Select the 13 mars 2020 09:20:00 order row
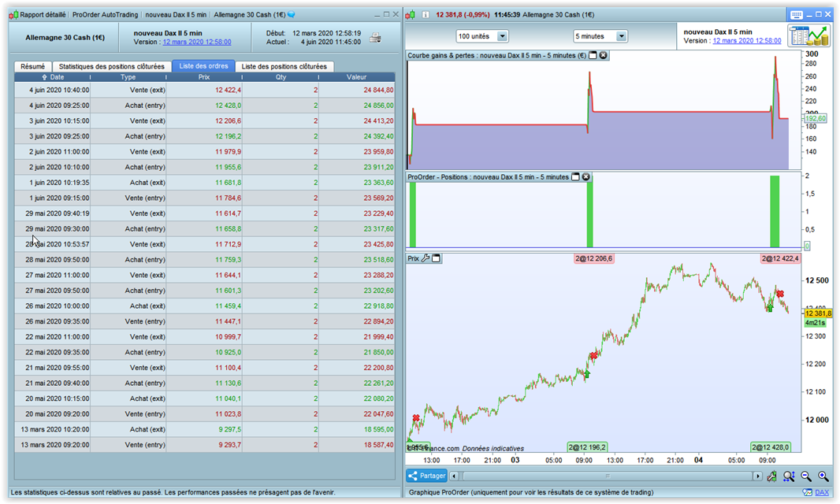Image resolution: width=840 pixels, height=504 pixels. coord(205,445)
